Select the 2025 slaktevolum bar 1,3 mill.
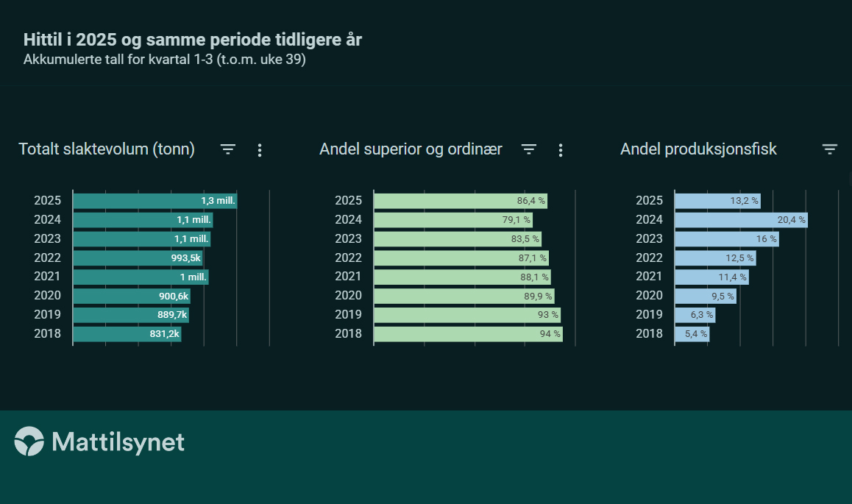The width and height of the screenshot is (852, 504). (155, 201)
